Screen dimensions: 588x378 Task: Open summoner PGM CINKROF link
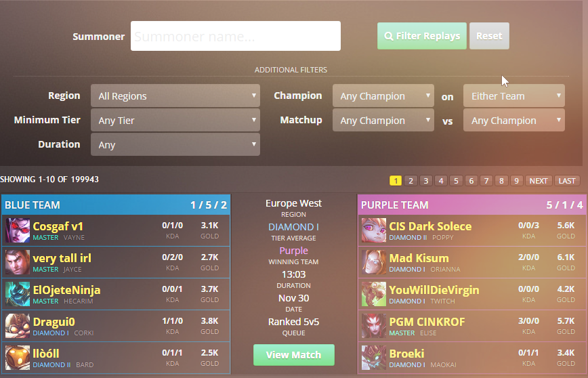point(427,322)
